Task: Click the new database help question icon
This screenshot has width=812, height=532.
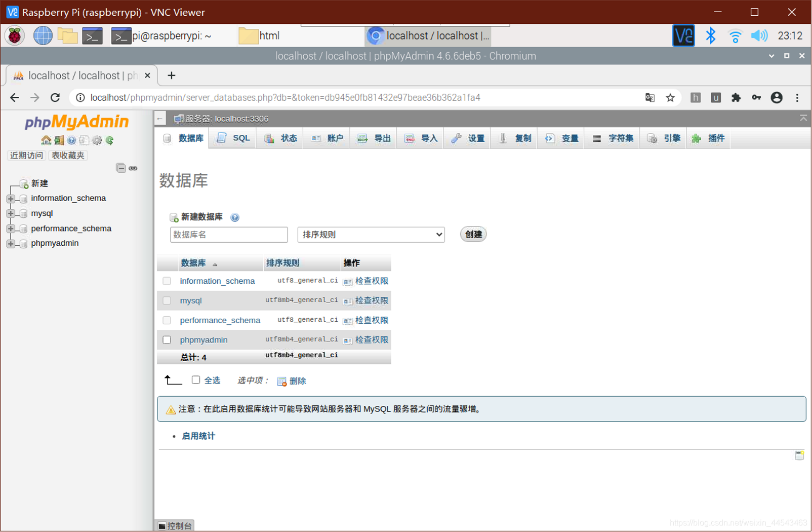Action: pos(235,217)
